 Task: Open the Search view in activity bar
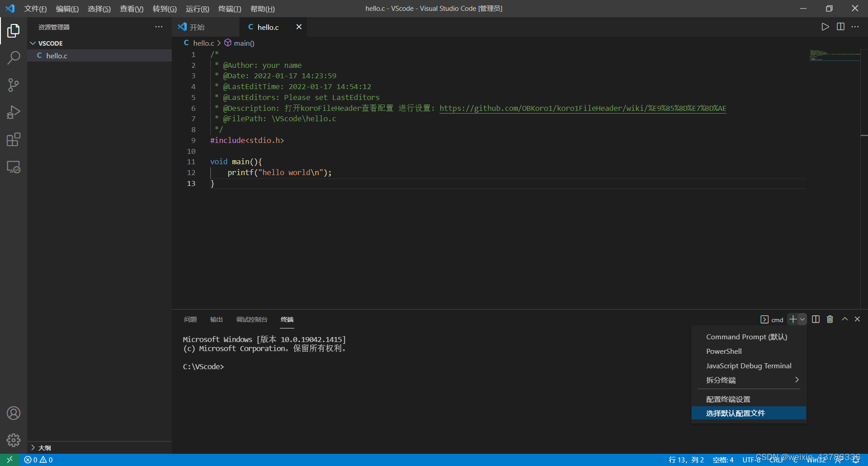[14, 58]
